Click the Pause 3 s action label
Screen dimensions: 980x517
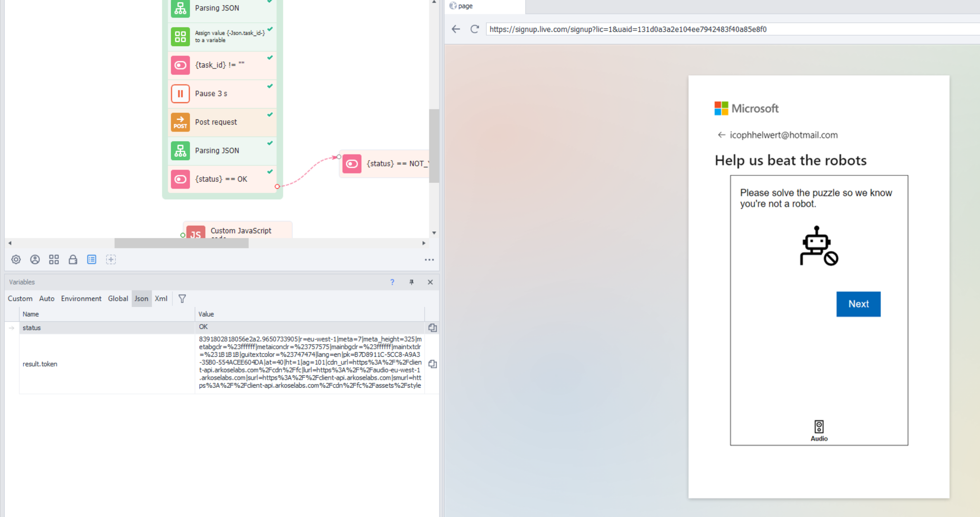point(211,94)
